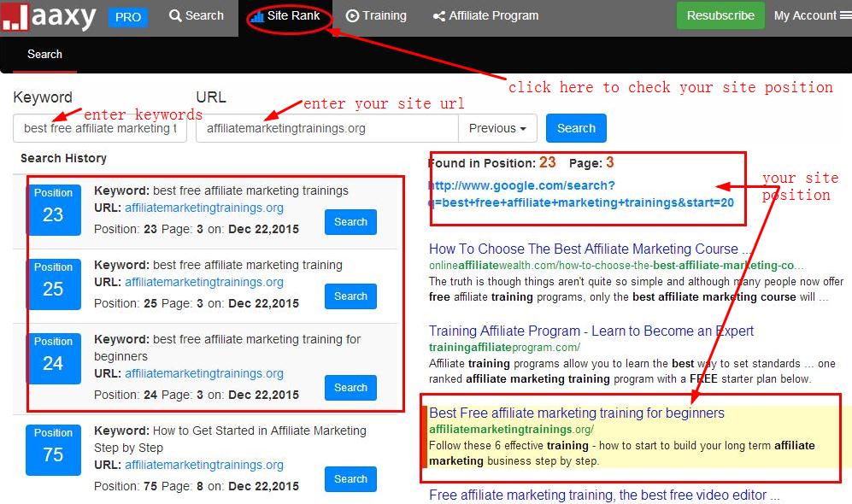Open 'Best Free affiliate marketing training for beginners' result
Viewport: 852px width, 504px height.
[x=577, y=413]
